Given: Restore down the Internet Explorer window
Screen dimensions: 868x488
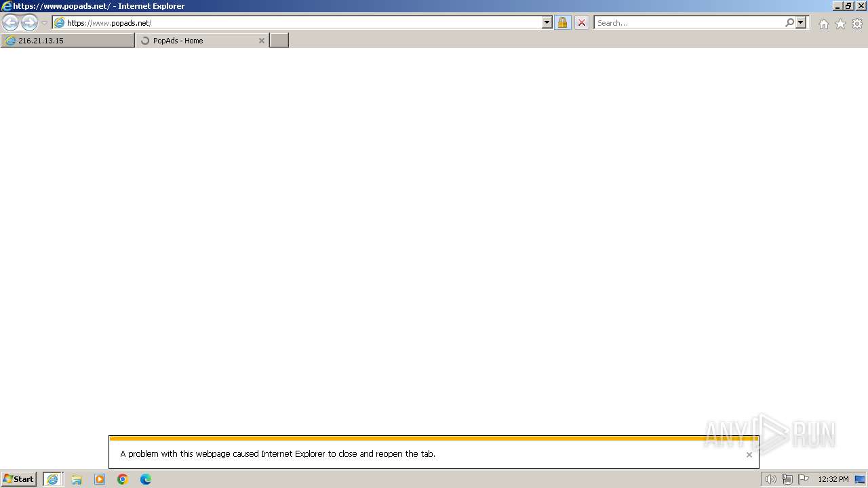Looking at the screenshot, I should point(848,6).
